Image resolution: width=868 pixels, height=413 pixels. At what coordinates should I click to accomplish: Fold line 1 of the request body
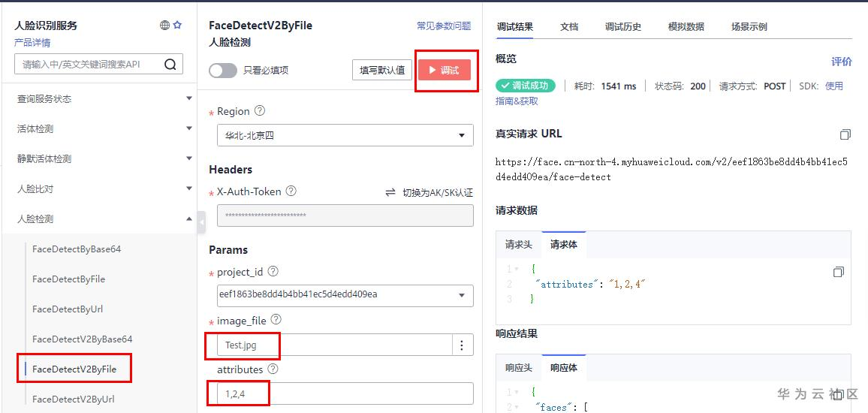coord(517,269)
